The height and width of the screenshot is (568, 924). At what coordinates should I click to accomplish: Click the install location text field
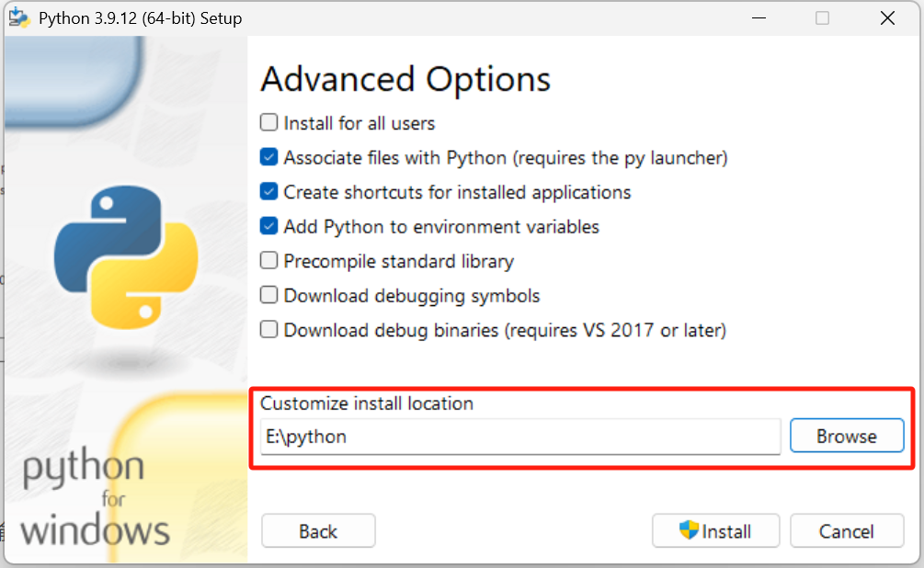coord(519,437)
